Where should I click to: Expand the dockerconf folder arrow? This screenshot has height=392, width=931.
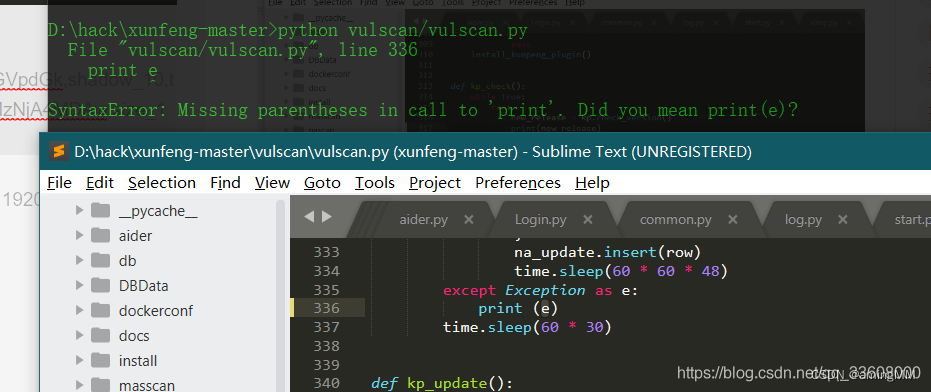coord(79,310)
